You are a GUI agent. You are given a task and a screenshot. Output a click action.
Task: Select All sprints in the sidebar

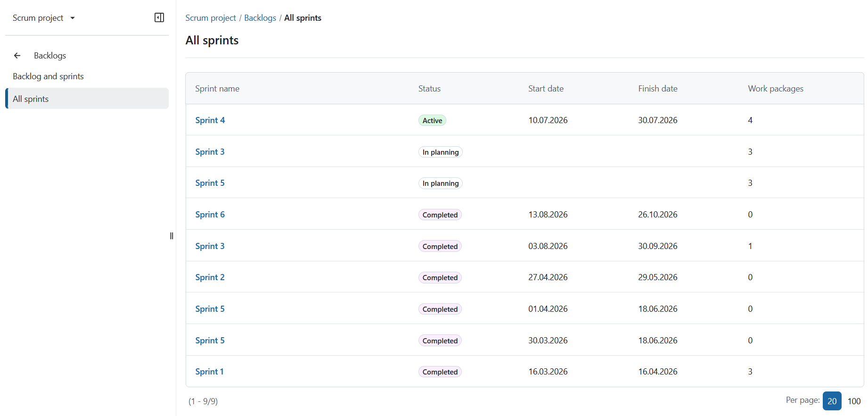click(x=87, y=99)
